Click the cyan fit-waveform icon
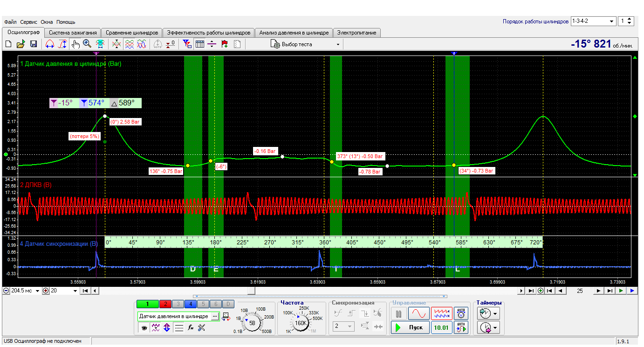Image resolution: width=644 pixels, height=347 pixels. coord(100,44)
